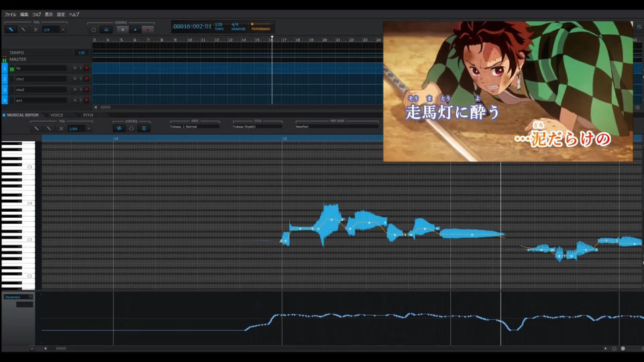Toggle loop playback in top CONTROL group

click(94, 29)
